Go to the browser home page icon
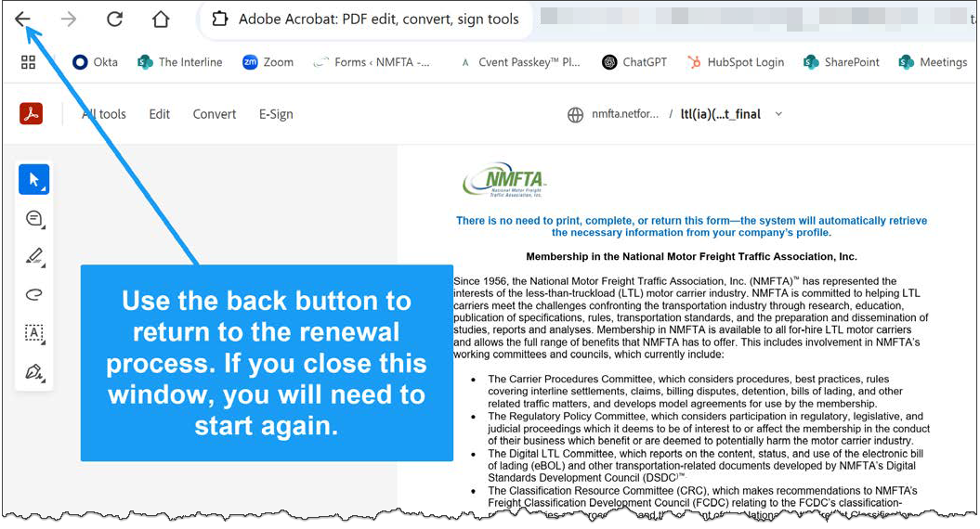Image resolution: width=980 pixels, height=529 pixels. point(161,19)
